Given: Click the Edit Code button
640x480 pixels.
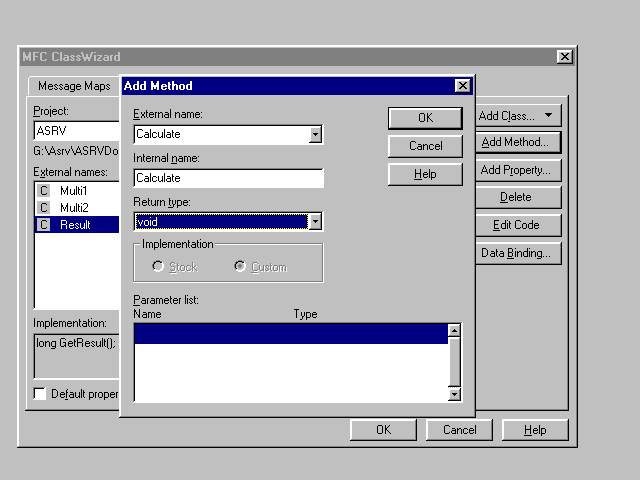Looking at the screenshot, I should point(518,225).
